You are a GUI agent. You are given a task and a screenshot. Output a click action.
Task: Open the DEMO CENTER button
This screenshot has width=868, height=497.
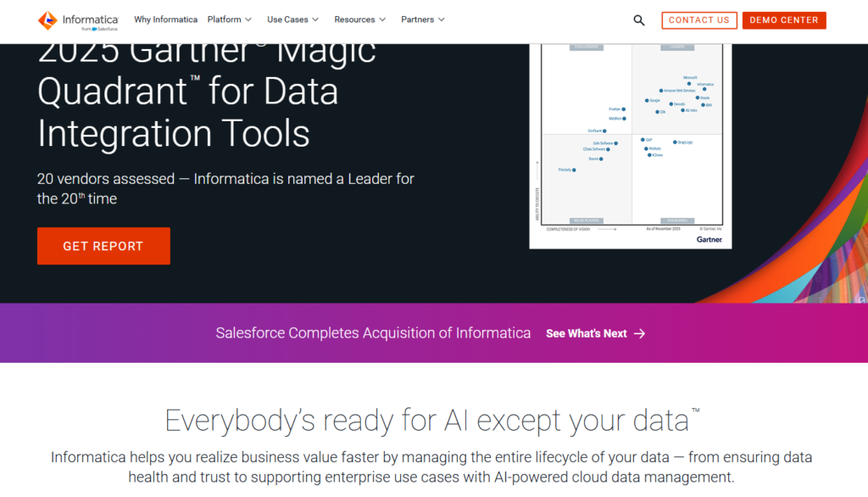pyautogui.click(x=784, y=20)
